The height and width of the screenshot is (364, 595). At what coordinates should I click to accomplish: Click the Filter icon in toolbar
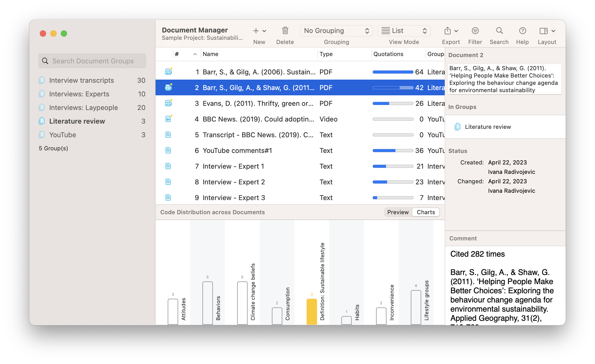tap(475, 31)
